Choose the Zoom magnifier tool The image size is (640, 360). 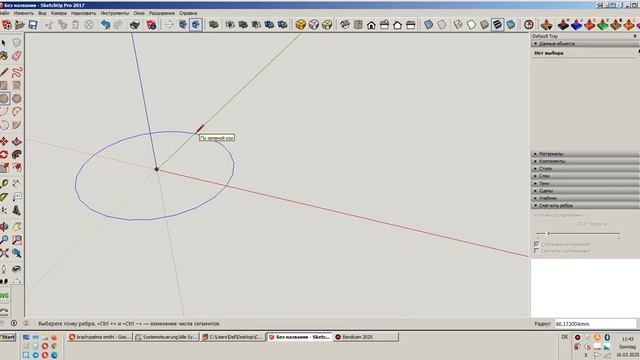coord(4,240)
